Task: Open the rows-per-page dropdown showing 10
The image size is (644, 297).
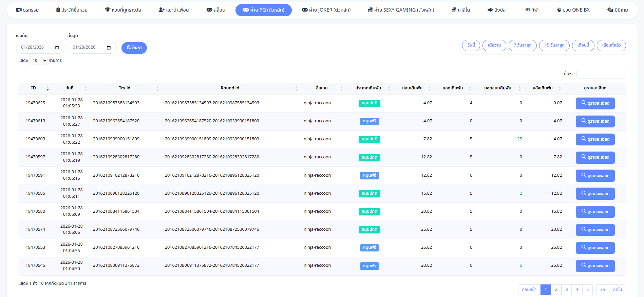Action: [x=38, y=61]
